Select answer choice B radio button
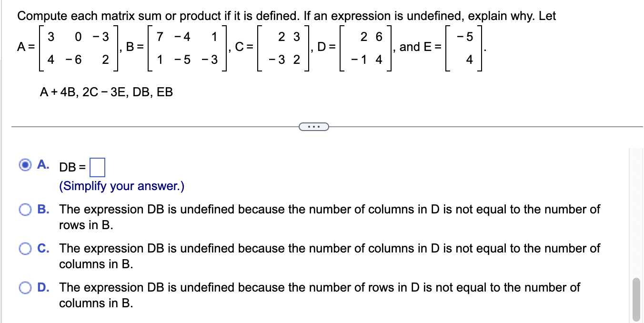Image resolution: width=644 pixels, height=323 pixels. coord(25,209)
